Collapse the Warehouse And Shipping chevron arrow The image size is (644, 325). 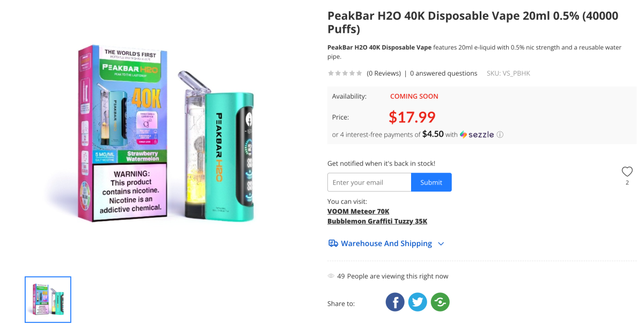(x=441, y=243)
